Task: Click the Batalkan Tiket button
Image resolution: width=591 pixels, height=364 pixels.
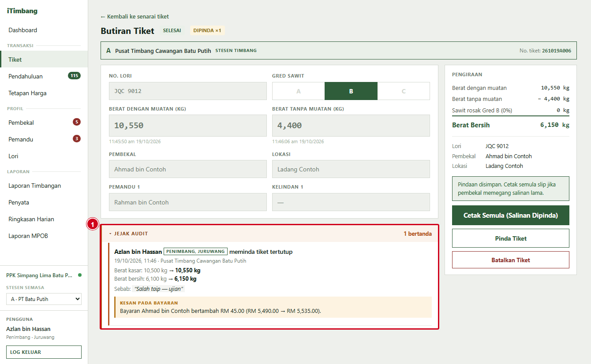Action: (x=511, y=260)
